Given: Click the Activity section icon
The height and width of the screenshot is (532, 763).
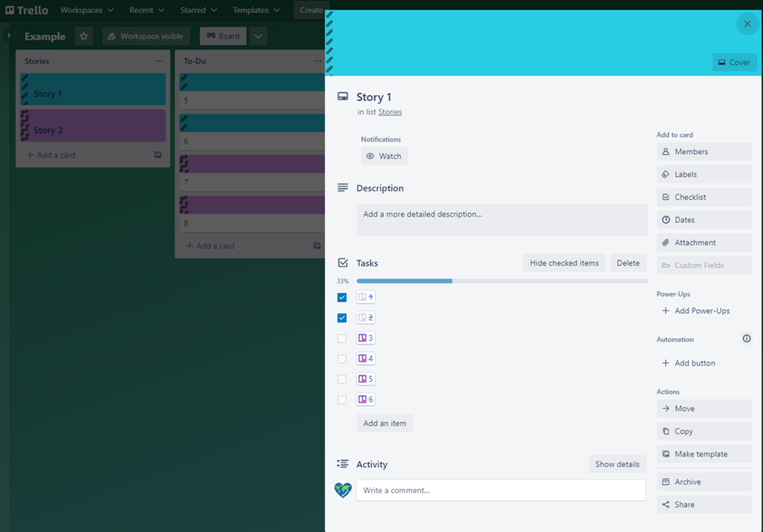Looking at the screenshot, I should pyautogui.click(x=343, y=464).
